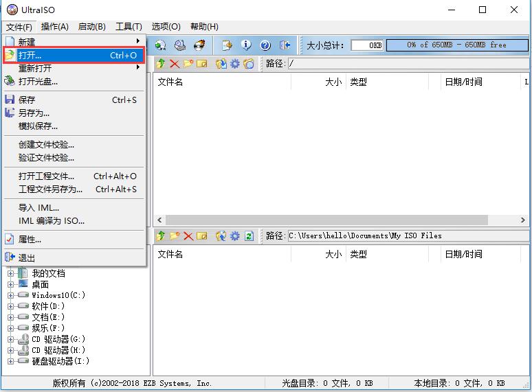
Task: Go up one folder in the image pane
Action: coord(161,63)
